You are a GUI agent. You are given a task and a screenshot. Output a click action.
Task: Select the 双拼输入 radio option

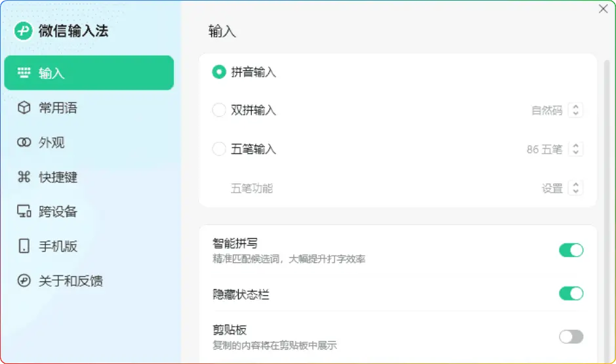pyautogui.click(x=219, y=110)
